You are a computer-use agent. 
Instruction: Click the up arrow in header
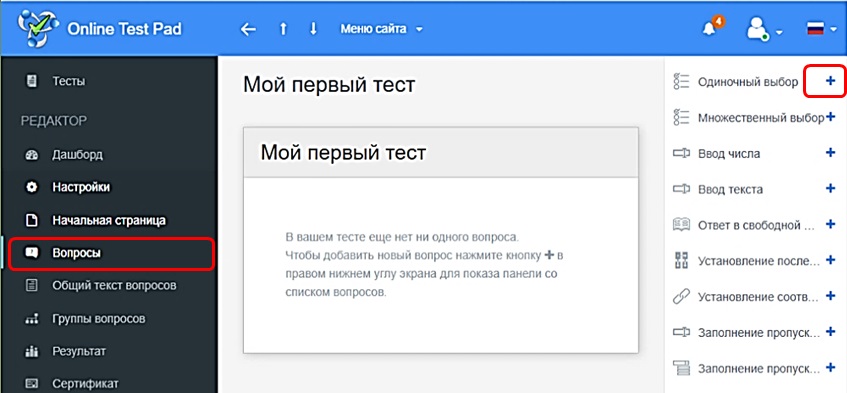tap(283, 29)
